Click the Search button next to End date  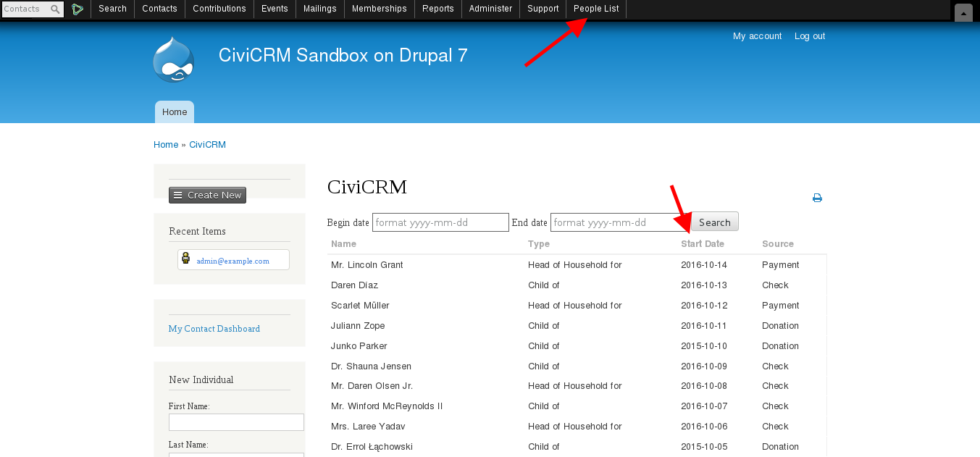(x=714, y=222)
